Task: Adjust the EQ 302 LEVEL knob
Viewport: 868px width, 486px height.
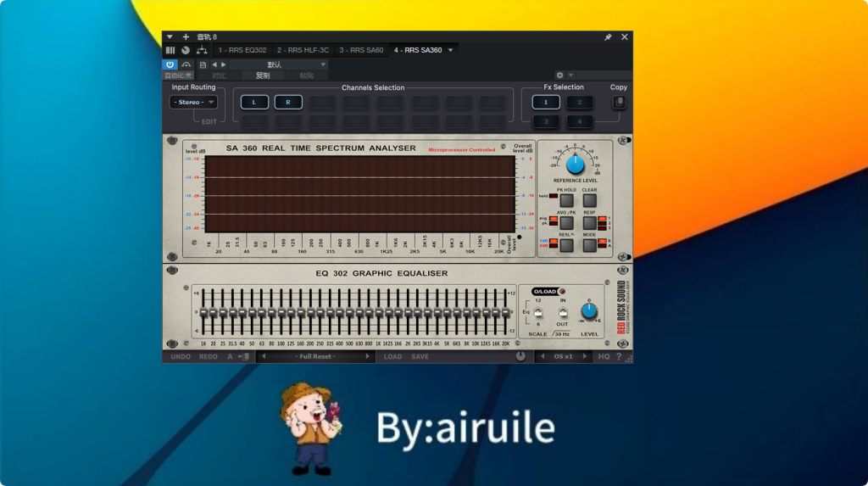Action: 589,311
